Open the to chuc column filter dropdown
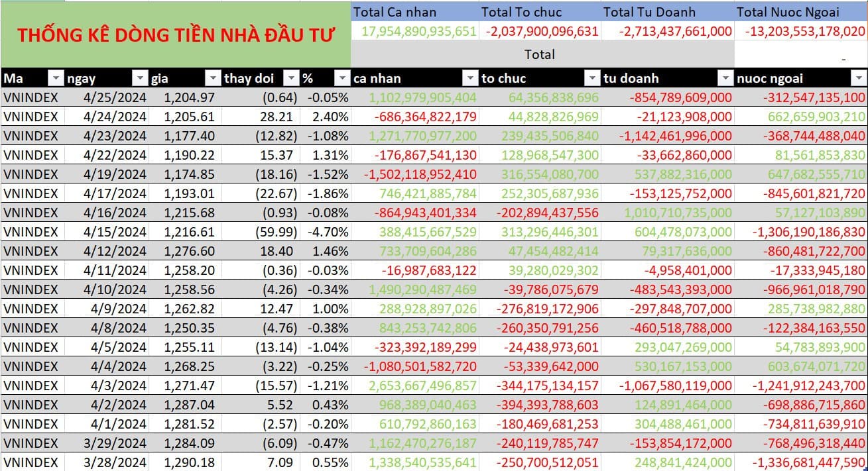 tap(591, 78)
